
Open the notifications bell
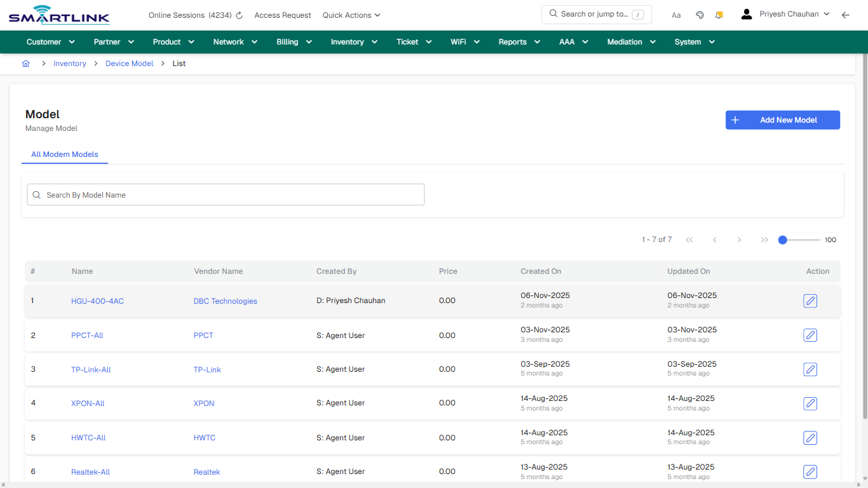point(719,15)
